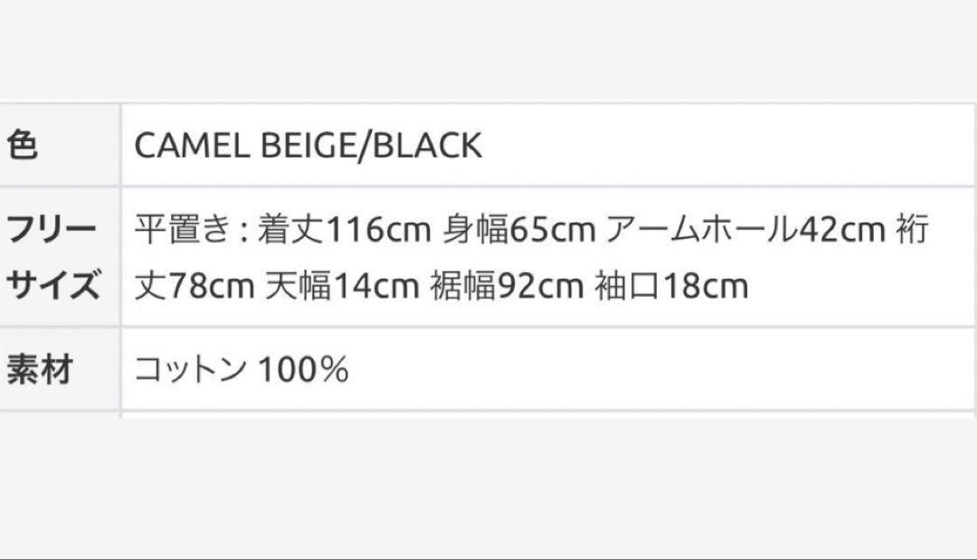
Task: Click the 丈78cm value on second line
Action: pos(194,286)
